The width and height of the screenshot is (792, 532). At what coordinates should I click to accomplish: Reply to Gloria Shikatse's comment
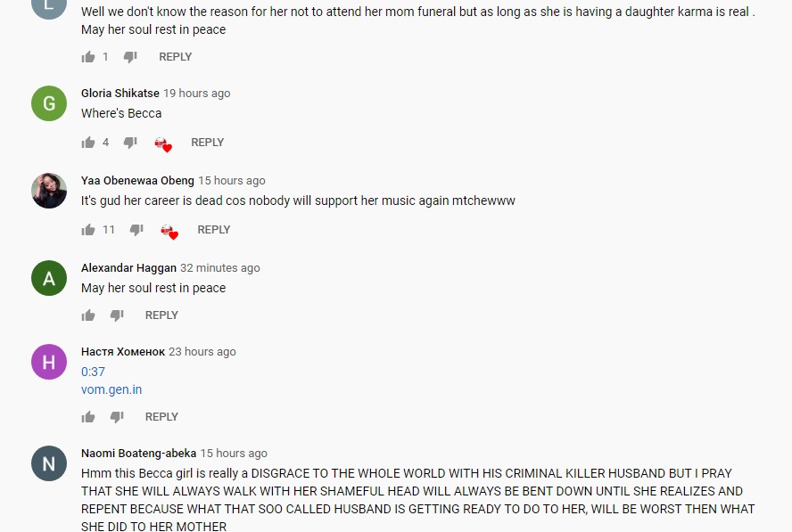pyautogui.click(x=207, y=143)
